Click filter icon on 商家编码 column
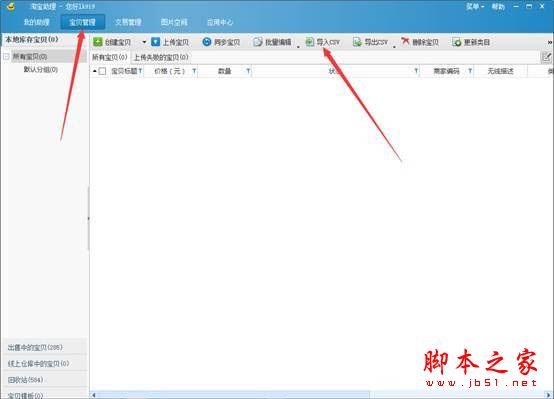 click(470, 71)
